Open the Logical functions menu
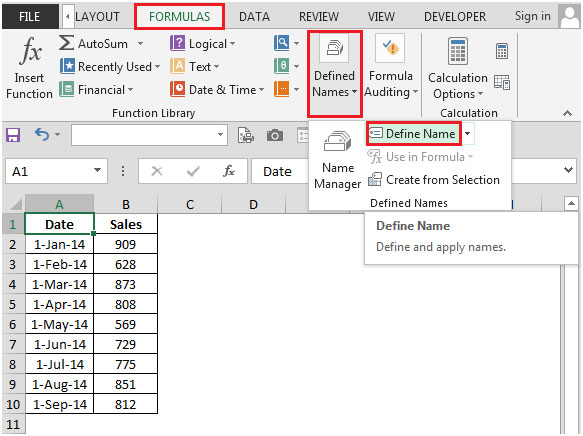The height and width of the screenshot is (436, 583). (203, 43)
